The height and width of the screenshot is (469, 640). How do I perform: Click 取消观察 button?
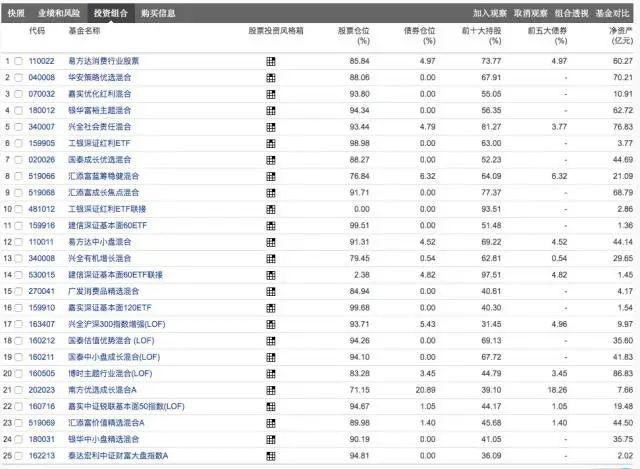tap(531, 13)
